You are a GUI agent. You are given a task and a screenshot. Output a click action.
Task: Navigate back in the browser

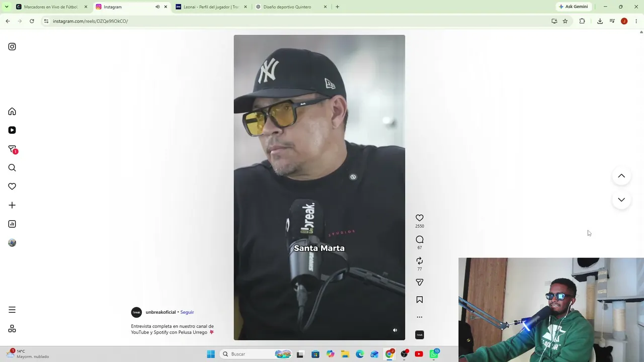pos(8,21)
